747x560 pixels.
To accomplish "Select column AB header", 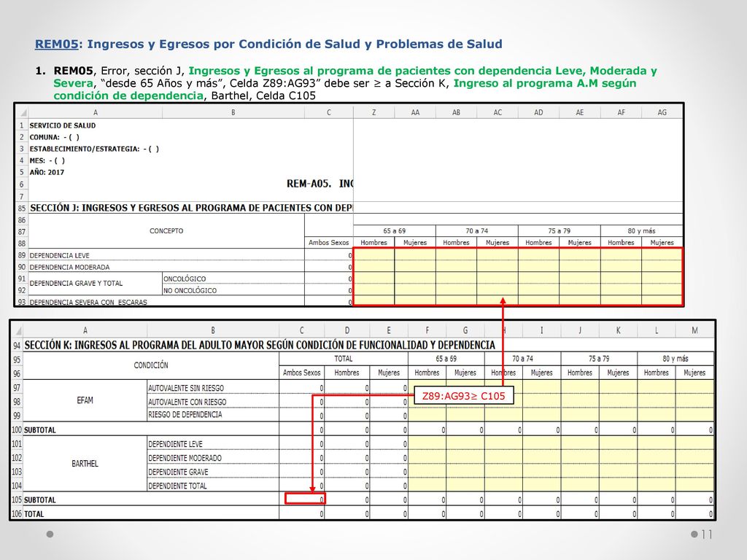I will [x=457, y=112].
